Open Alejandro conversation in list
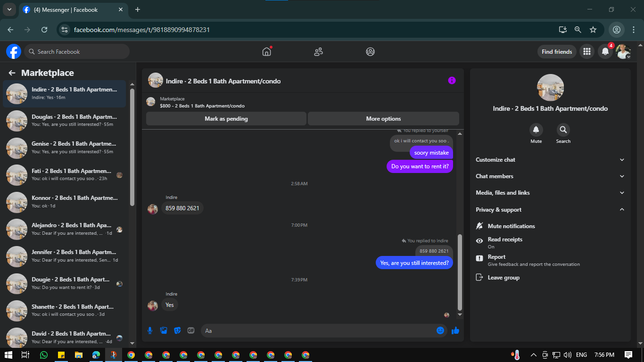This screenshot has height=362, width=644. point(65,229)
